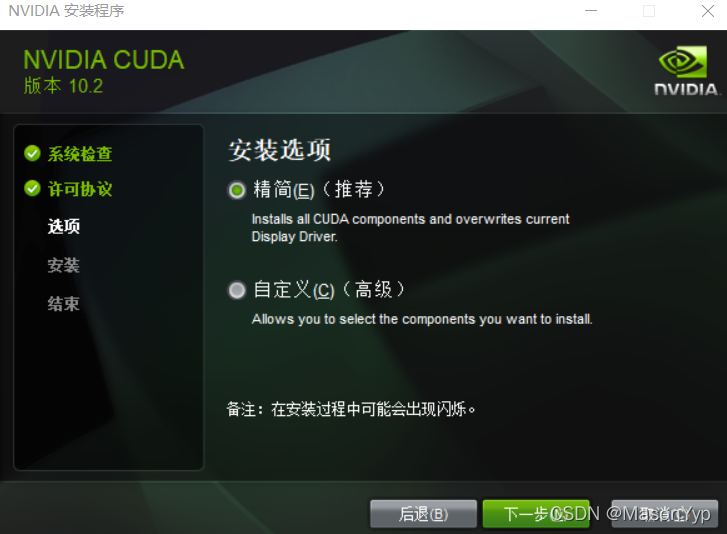Cancel installation with the 取消 button

tap(664, 514)
